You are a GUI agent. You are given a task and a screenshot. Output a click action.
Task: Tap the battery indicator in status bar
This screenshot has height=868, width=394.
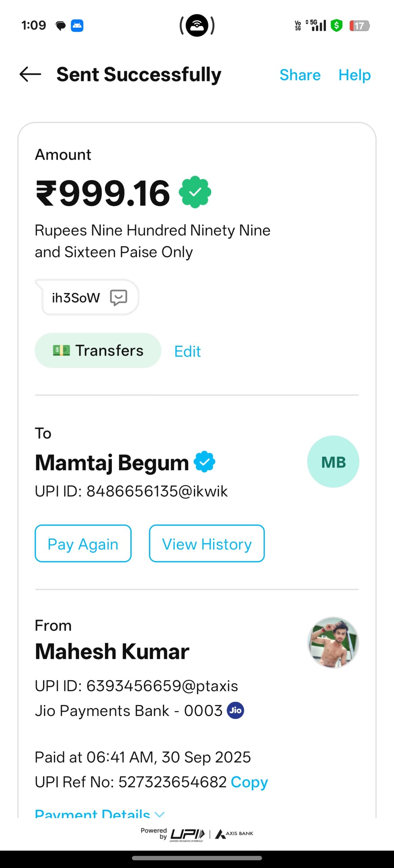(359, 26)
